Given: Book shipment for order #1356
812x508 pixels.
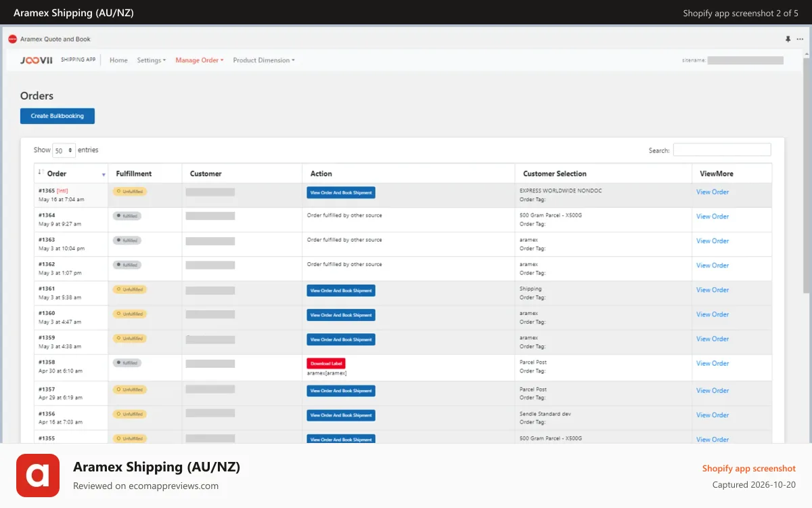Looking at the screenshot, I should click(341, 415).
